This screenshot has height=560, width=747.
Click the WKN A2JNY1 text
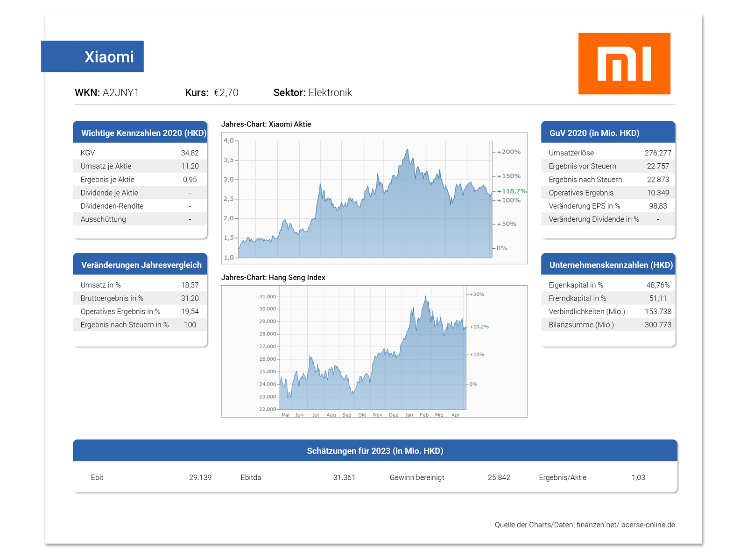click(107, 92)
